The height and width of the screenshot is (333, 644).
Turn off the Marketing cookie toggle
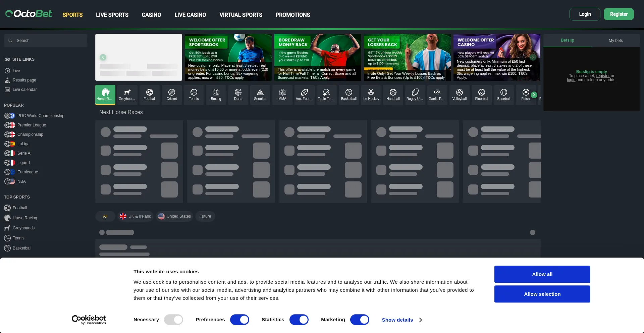click(x=360, y=320)
